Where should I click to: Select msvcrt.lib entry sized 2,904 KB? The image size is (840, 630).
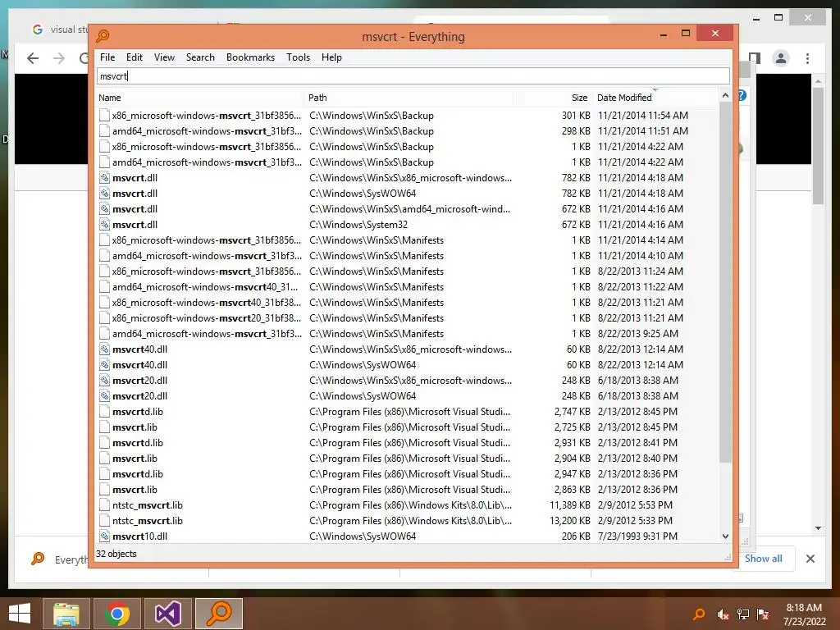(x=135, y=458)
